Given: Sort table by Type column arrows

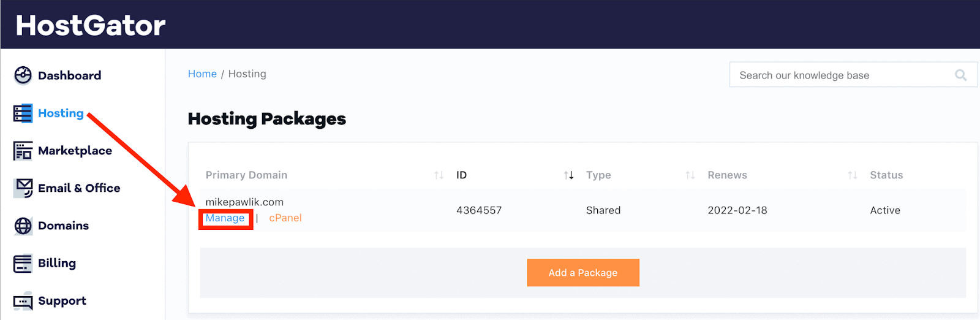Looking at the screenshot, I should pyautogui.click(x=690, y=175).
